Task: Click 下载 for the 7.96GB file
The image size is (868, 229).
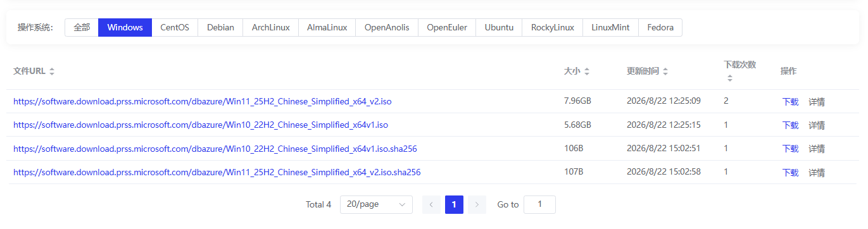Action: tap(790, 102)
